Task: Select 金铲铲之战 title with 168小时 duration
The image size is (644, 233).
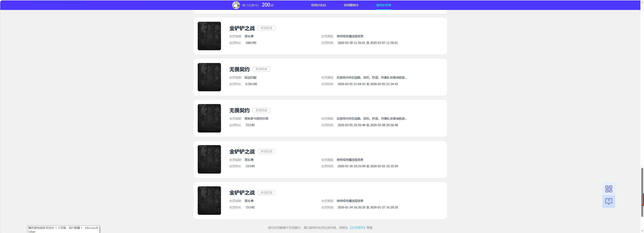Action: click(x=242, y=28)
